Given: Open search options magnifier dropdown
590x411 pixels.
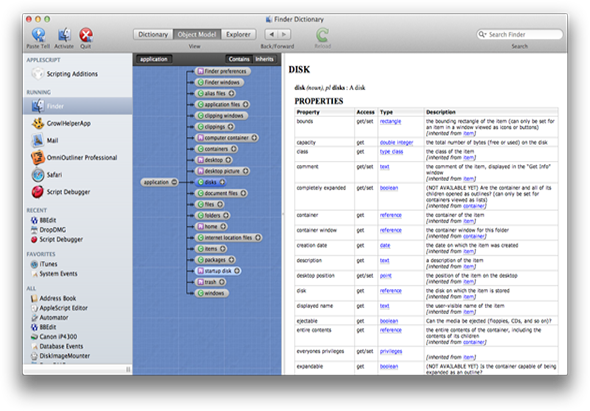Looking at the screenshot, I should tap(482, 34).
